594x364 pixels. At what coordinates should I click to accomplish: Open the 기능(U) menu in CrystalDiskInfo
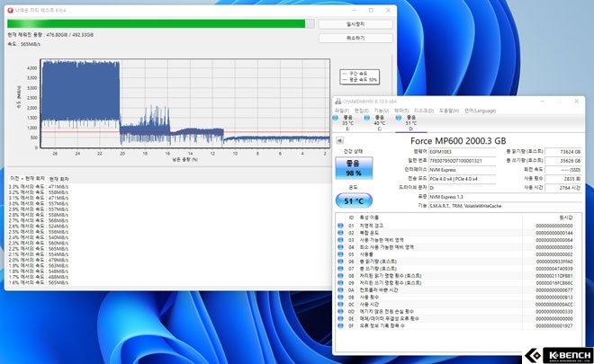(381, 111)
